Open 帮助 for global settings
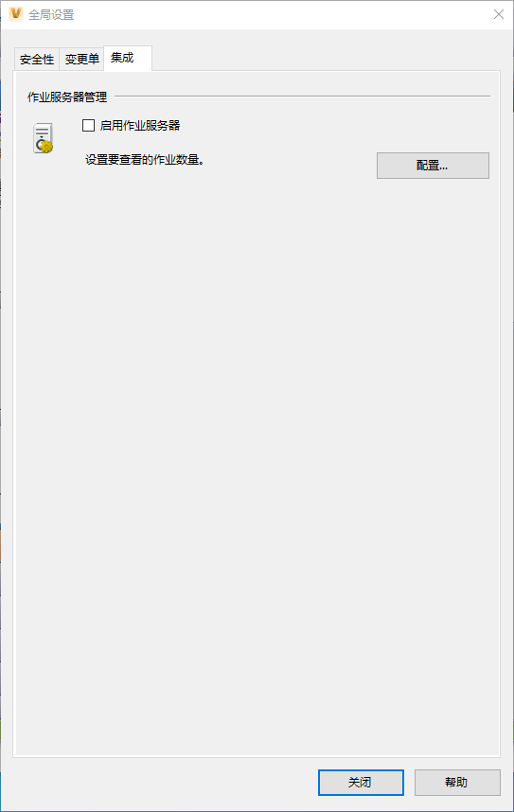This screenshot has height=812, width=514. pyautogui.click(x=457, y=782)
